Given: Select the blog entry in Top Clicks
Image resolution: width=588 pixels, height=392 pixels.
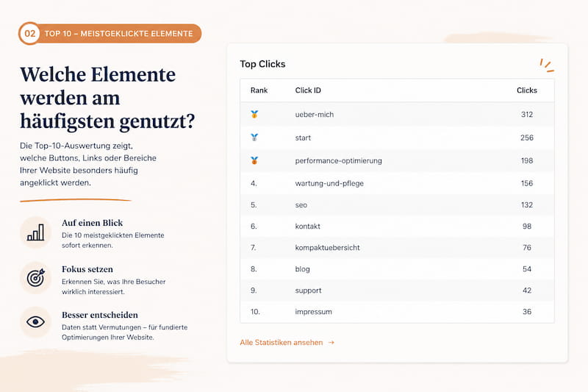Looking at the screenshot, I should pos(397,269).
